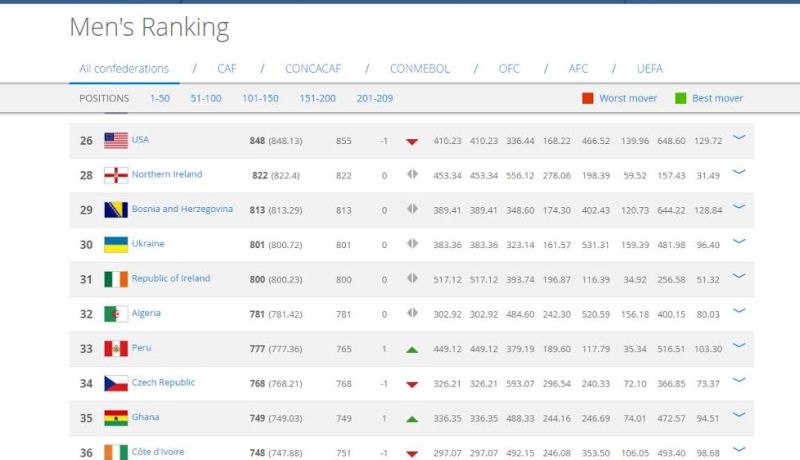Click the red Worst mover swatch
The height and width of the screenshot is (460, 800).
pyautogui.click(x=588, y=98)
